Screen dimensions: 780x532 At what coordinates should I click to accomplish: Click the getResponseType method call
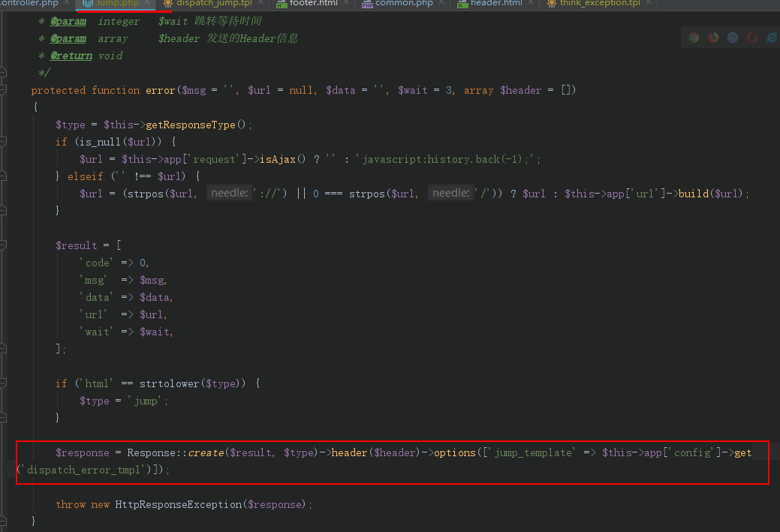191,125
